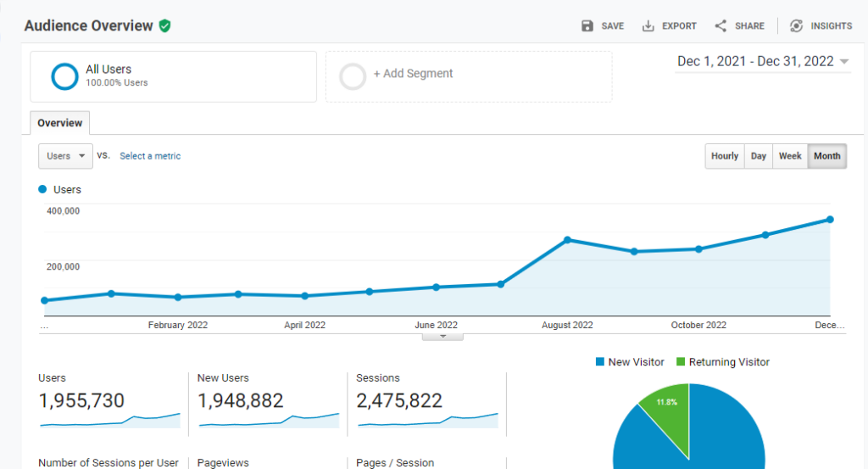Open the EXPORT menu
Screen dimensions: 868x469
pyautogui.click(x=670, y=26)
